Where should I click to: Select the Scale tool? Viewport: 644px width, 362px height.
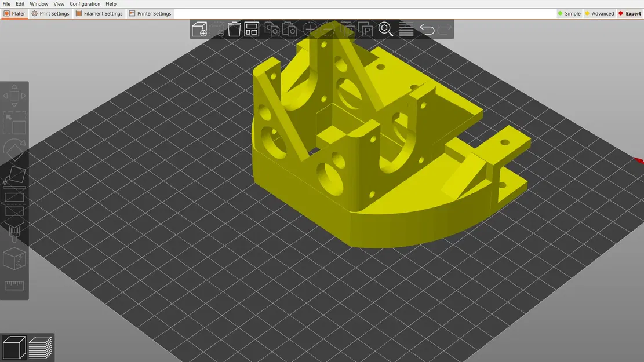tap(14, 122)
